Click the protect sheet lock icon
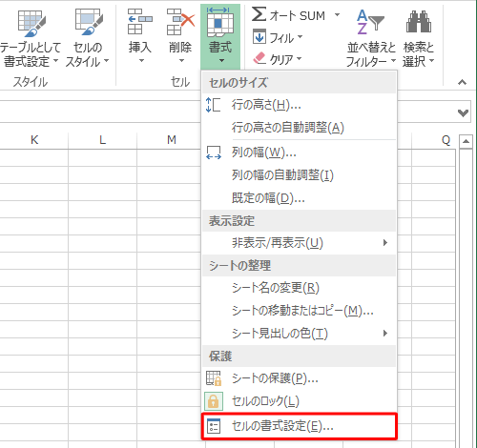The width and height of the screenshot is (477, 448). coord(214,378)
